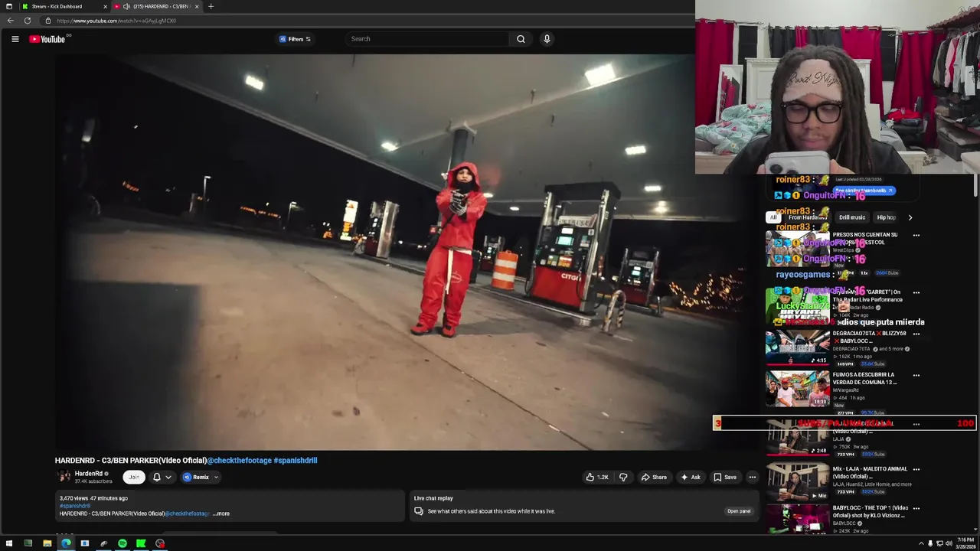View site information lock icon
The height and width of the screenshot is (551, 980).
47,21
